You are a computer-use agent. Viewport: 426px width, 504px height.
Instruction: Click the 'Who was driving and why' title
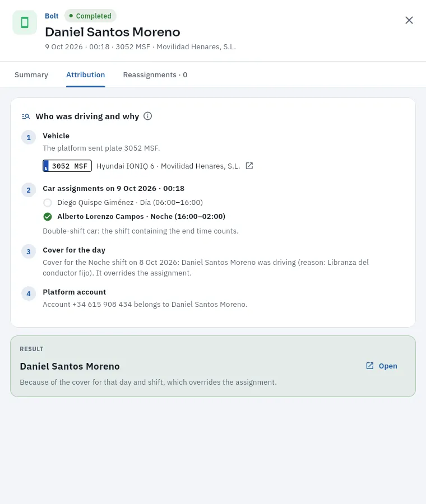tap(87, 116)
